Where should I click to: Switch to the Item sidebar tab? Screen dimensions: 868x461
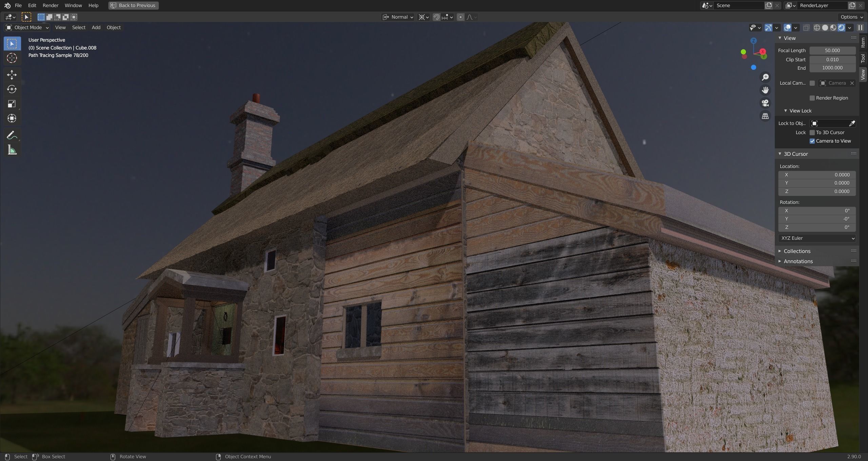(x=863, y=43)
